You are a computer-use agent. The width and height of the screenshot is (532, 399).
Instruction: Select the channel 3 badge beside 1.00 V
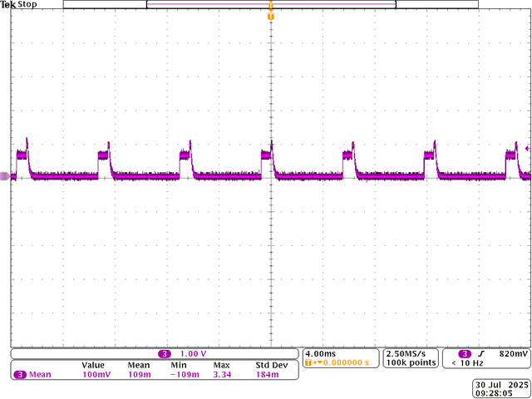165,354
